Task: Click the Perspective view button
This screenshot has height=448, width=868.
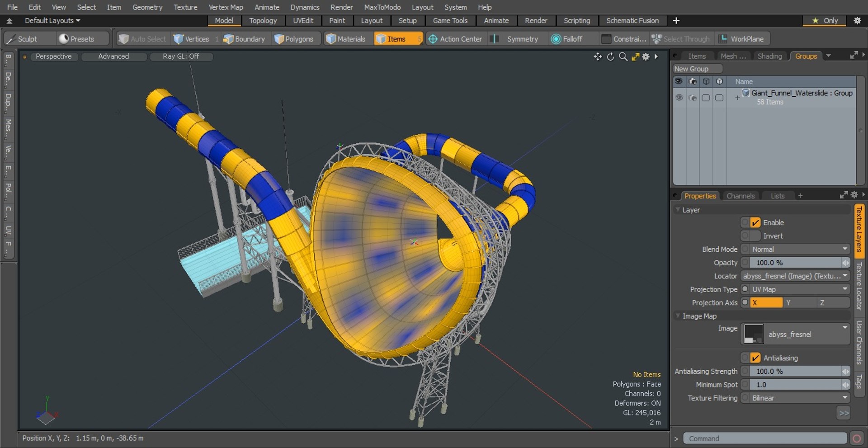Action: (x=54, y=56)
